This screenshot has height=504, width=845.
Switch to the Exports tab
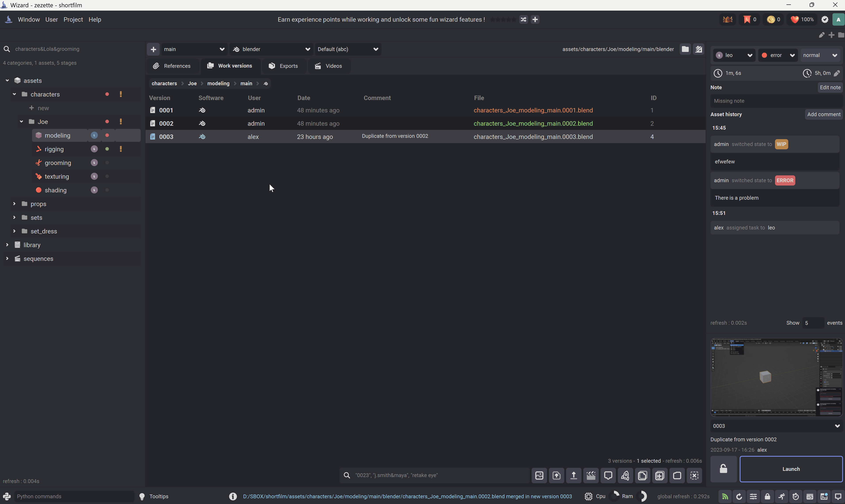[284, 66]
